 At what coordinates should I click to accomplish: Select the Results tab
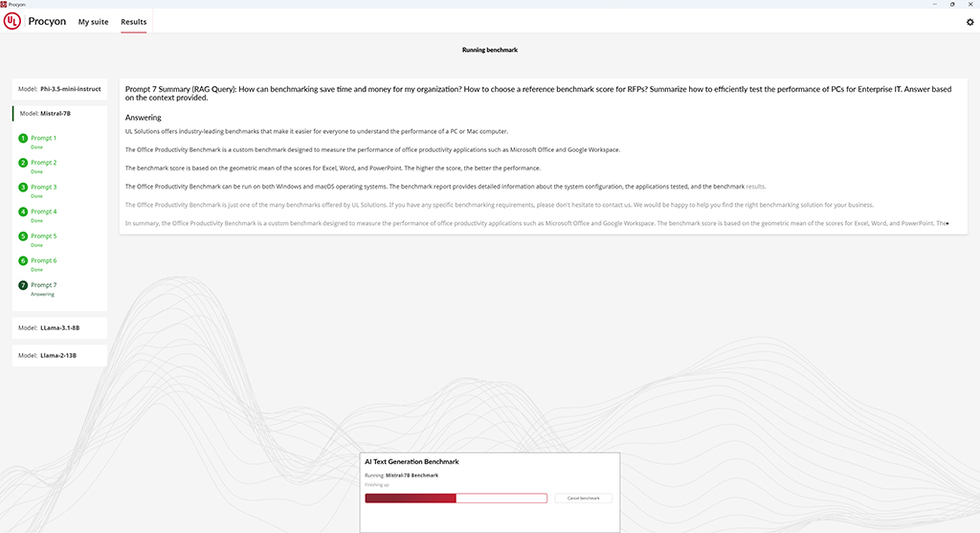pos(134,22)
